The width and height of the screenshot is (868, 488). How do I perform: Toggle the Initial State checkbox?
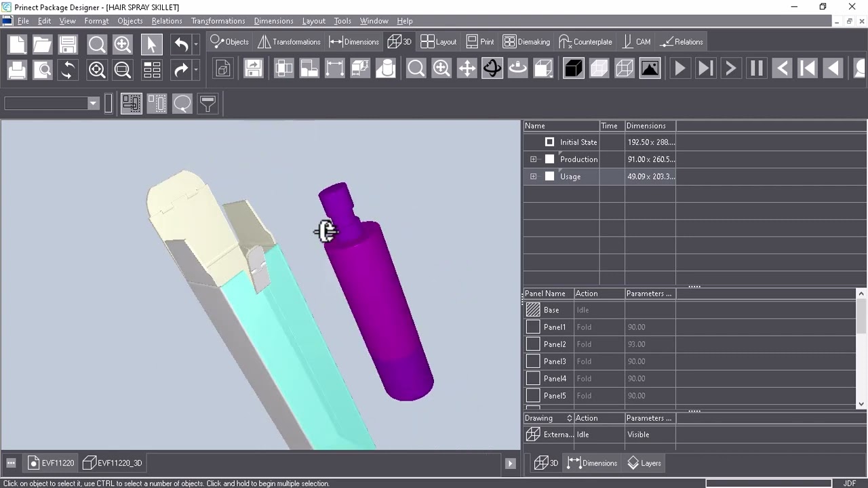pyautogui.click(x=549, y=142)
